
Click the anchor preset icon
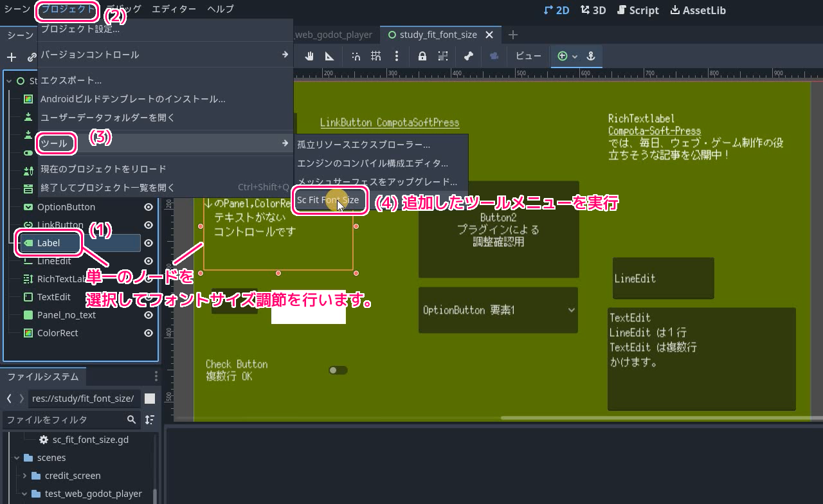pyautogui.click(x=592, y=56)
